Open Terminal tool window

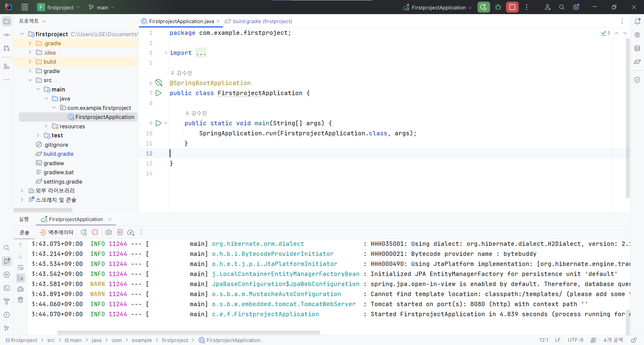7,288
